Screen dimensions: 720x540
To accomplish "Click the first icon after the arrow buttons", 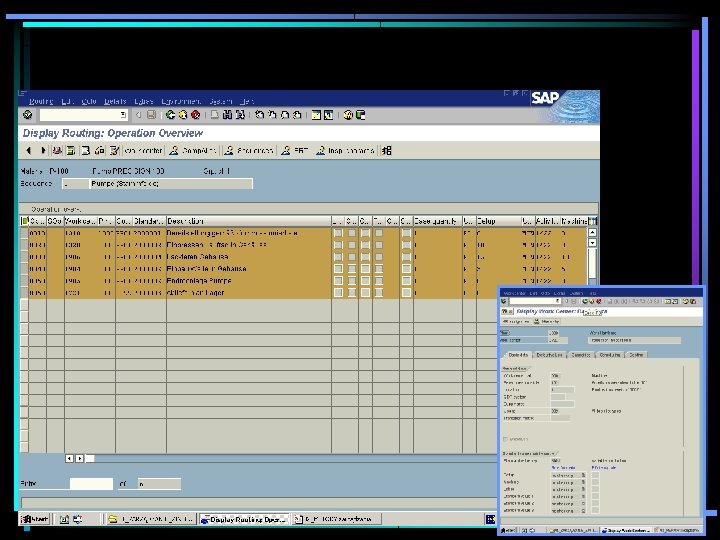I will point(57,150).
